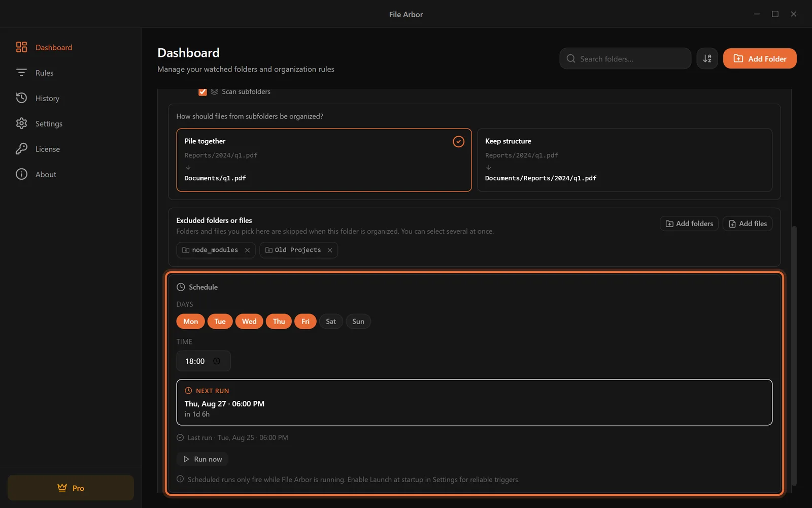Click the Settings gear icon
Image resolution: width=812 pixels, height=508 pixels.
[x=21, y=123]
